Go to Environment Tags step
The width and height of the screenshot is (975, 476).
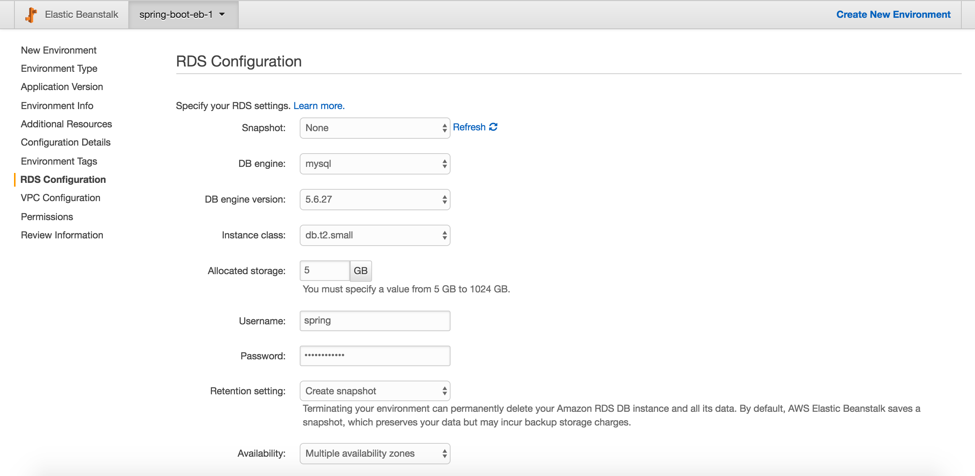tap(59, 161)
